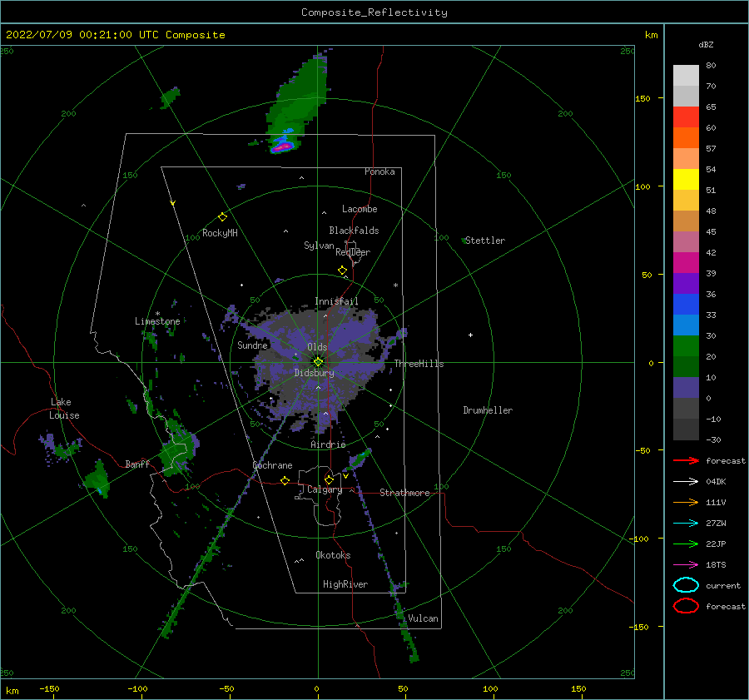Click the dBZ legend heading
The height and width of the screenshot is (700, 749).
point(706,44)
